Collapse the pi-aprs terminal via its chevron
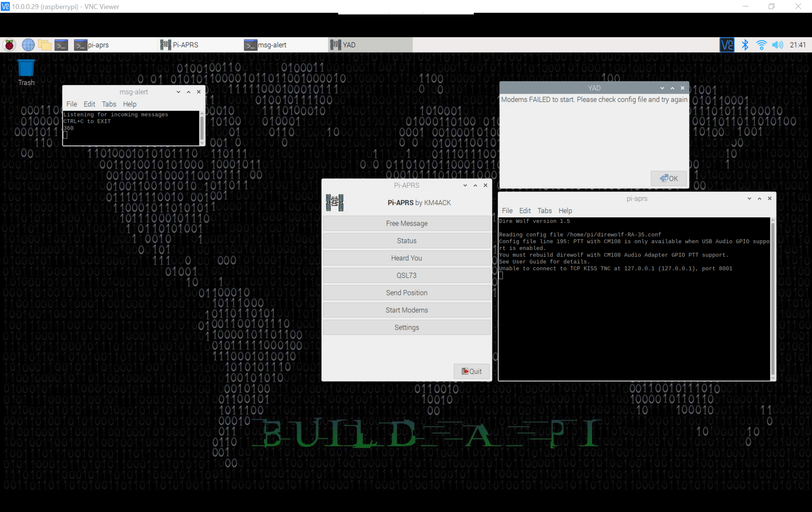Image resolution: width=812 pixels, height=512 pixels. [x=749, y=198]
